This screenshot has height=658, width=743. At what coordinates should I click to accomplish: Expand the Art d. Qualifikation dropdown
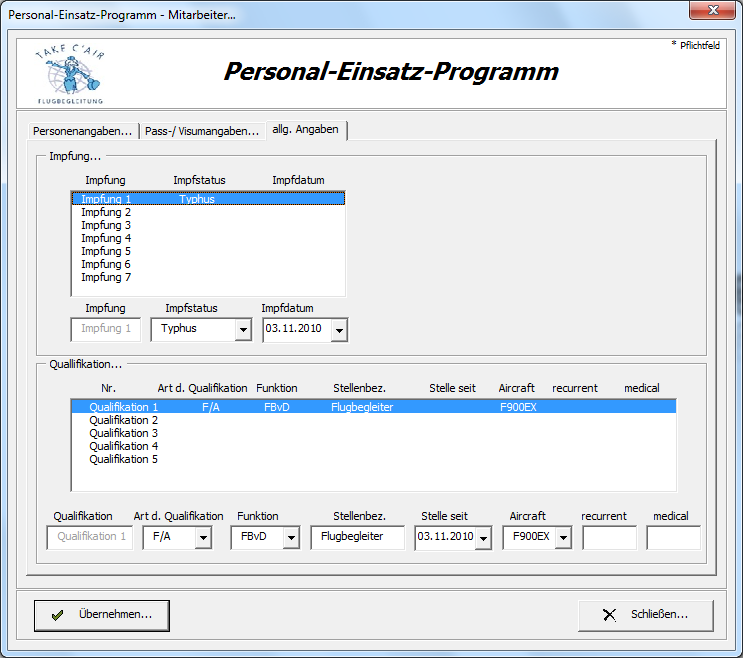coord(203,538)
